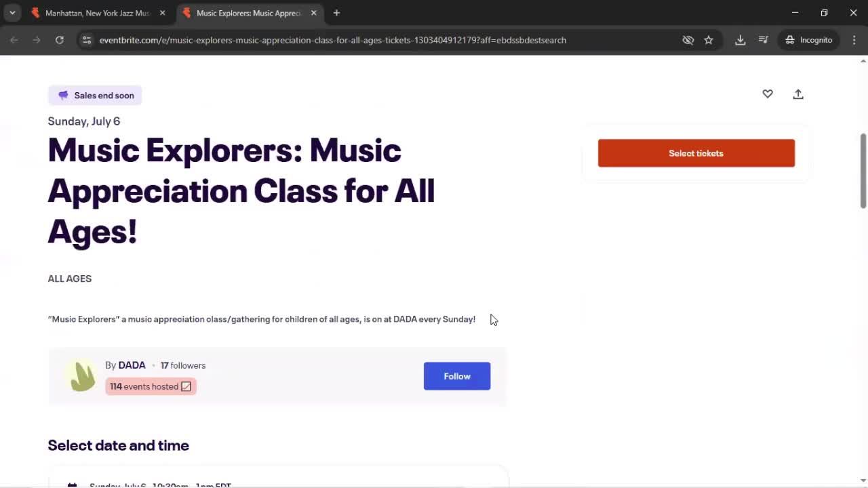
Task: Click the Incognito profile indicator
Action: tap(809, 40)
